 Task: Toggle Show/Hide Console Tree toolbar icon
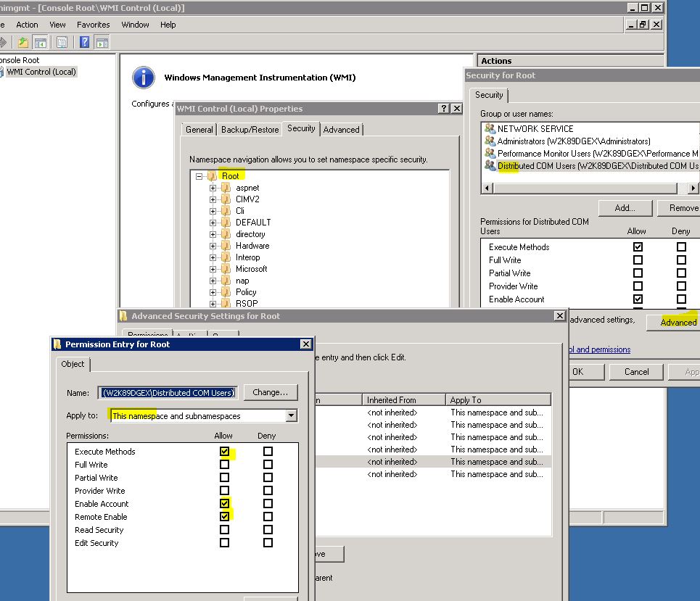click(40, 43)
